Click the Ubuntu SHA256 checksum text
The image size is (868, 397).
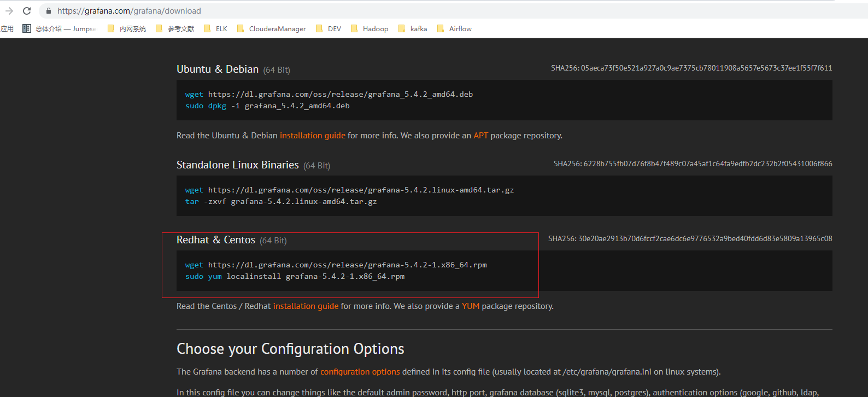tap(691, 68)
